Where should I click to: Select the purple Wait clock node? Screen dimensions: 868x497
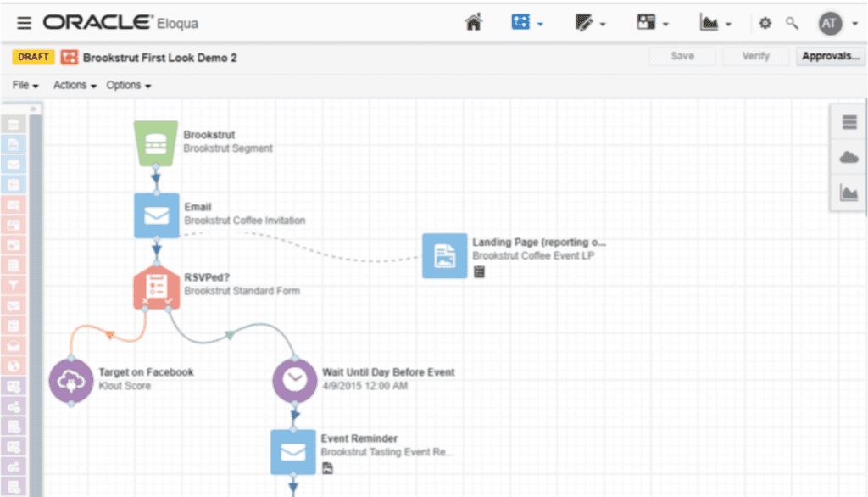coord(294,381)
